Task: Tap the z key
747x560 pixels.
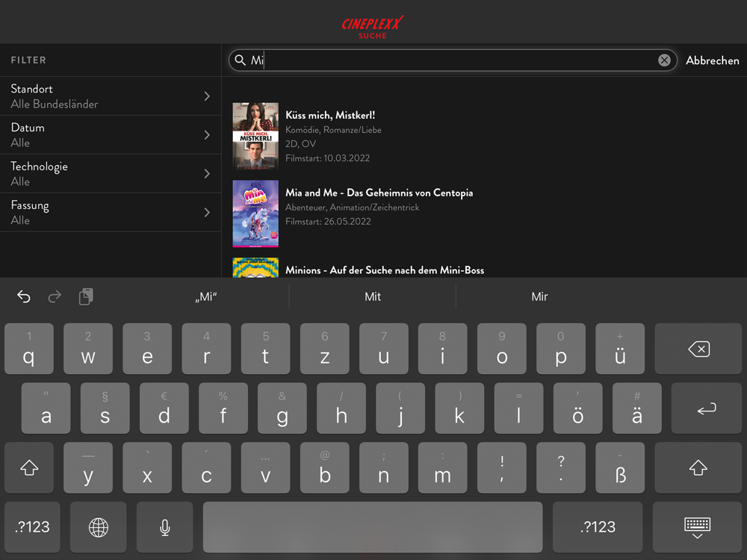Action: [324, 349]
